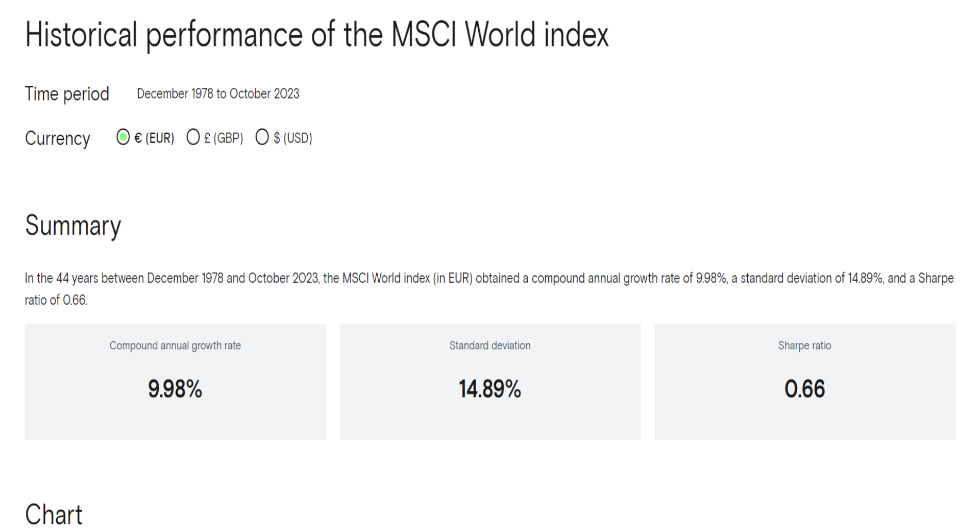Click the 'Currency' label
Screen dimensions: 980x531
pyautogui.click(x=58, y=139)
